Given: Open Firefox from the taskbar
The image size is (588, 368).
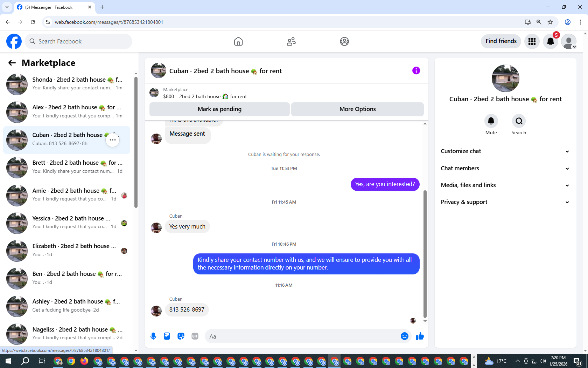Looking at the screenshot, I should click(84, 361).
